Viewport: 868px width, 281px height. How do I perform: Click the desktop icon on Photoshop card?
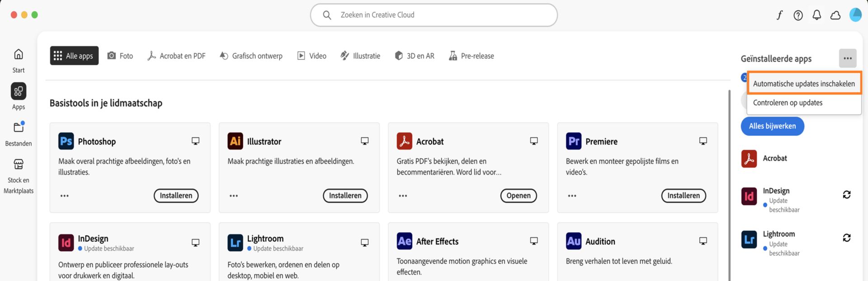(x=195, y=141)
